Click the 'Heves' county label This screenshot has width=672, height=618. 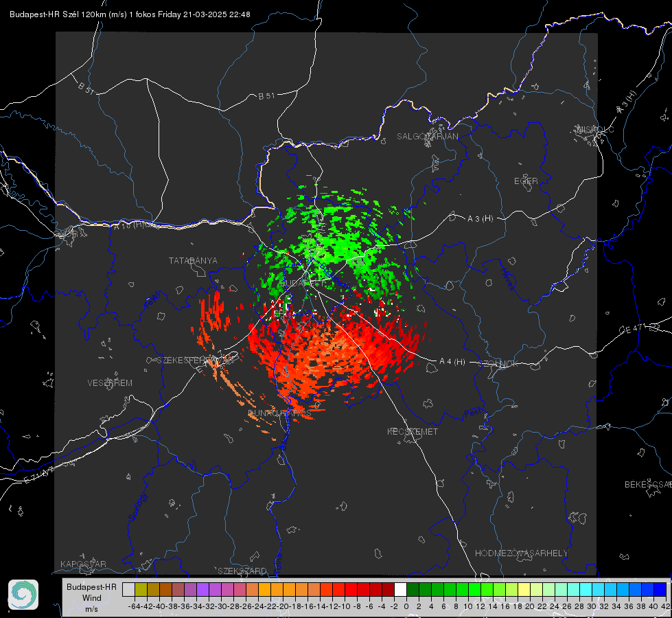click(508, 278)
